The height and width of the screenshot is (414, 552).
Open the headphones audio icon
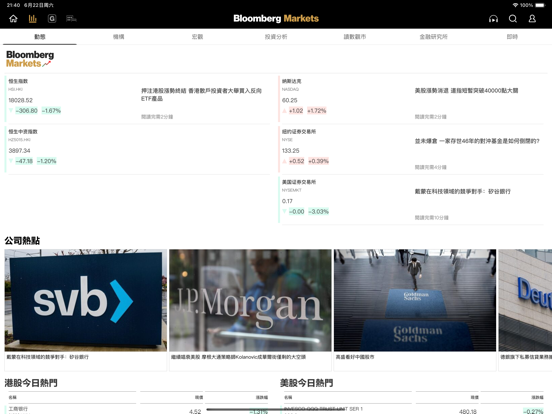(x=493, y=19)
